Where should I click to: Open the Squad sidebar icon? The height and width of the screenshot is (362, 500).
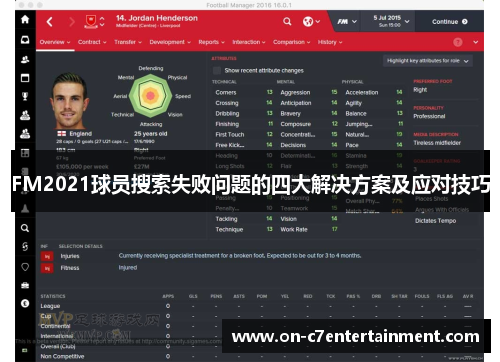[25, 59]
